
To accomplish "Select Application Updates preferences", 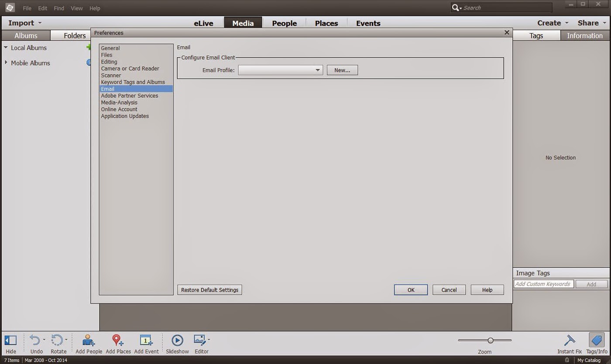I will click(136, 116).
